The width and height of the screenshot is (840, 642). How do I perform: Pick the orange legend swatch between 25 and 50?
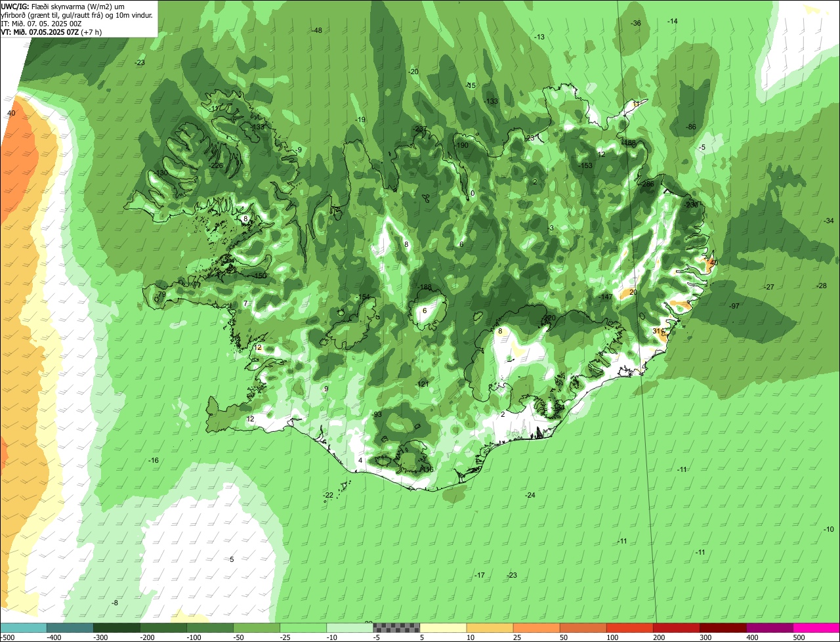tap(536, 628)
